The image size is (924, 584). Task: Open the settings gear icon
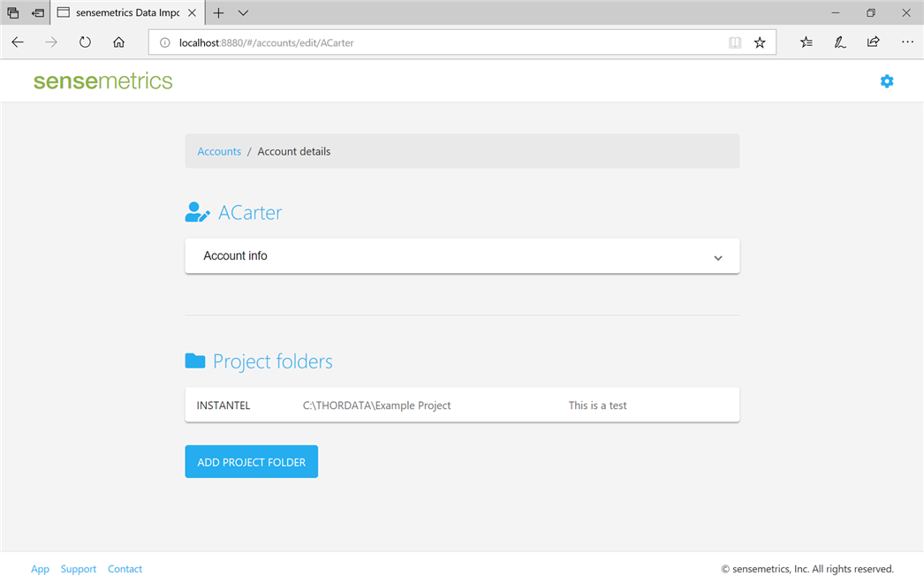click(x=887, y=81)
